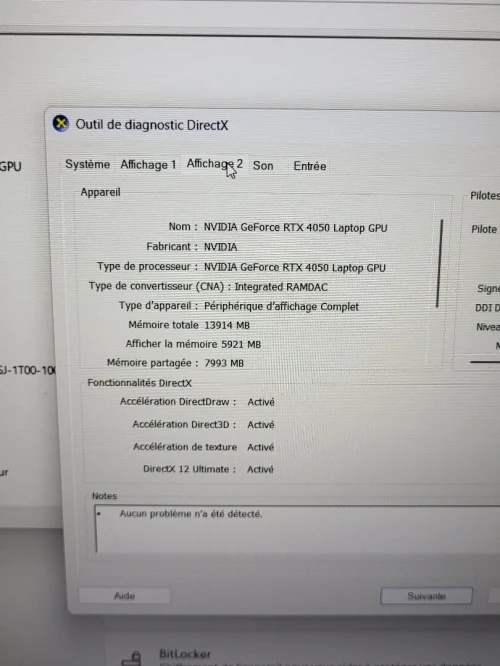Screen dimensions: 500x666
Task: Click the BitLocker lock icon in background
Action: point(132,658)
